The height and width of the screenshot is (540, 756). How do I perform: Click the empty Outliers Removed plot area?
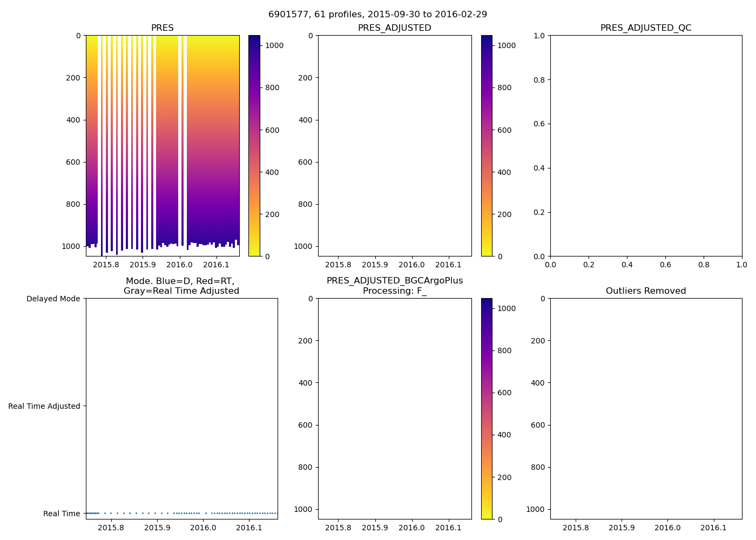coord(646,409)
